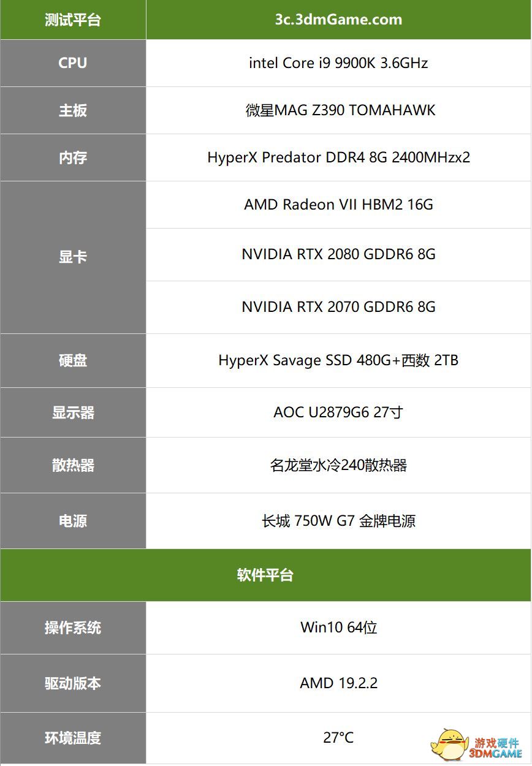Viewport: 532px width, 766px height.
Task: Click the 3DMGAME chick mascot logo
Action: [x=449, y=743]
